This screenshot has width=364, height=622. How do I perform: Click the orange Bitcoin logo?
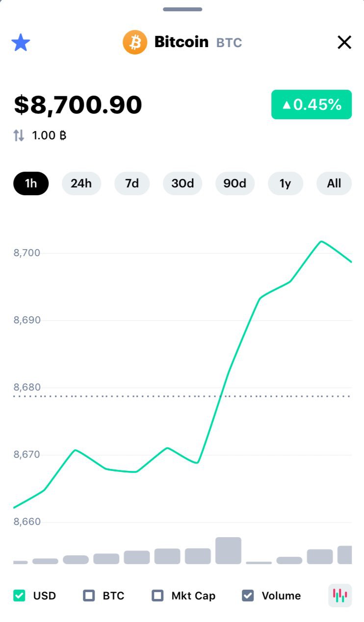135,42
